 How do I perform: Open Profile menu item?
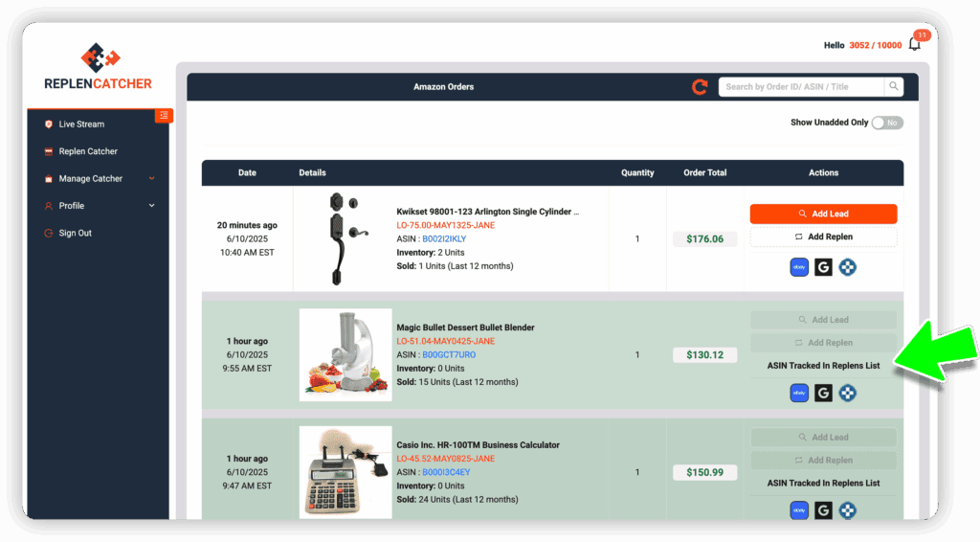coord(71,206)
